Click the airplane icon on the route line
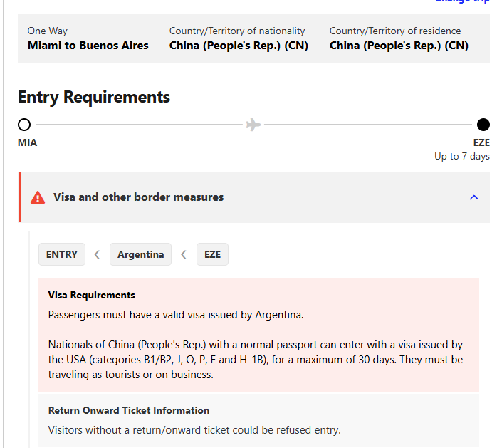 [253, 125]
